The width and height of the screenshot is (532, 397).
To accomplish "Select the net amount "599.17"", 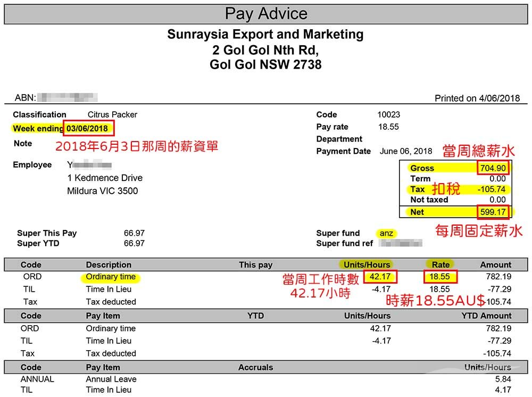I will [493, 212].
